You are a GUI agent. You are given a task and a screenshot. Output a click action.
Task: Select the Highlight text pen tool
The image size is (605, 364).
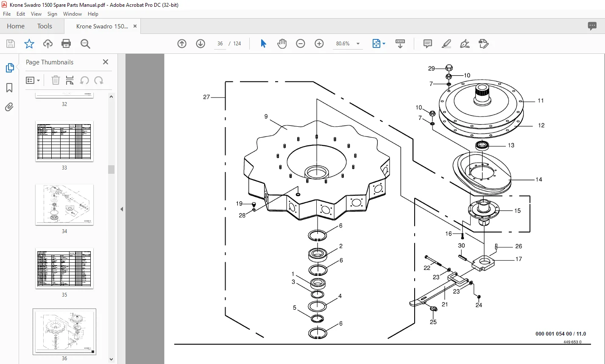(446, 44)
